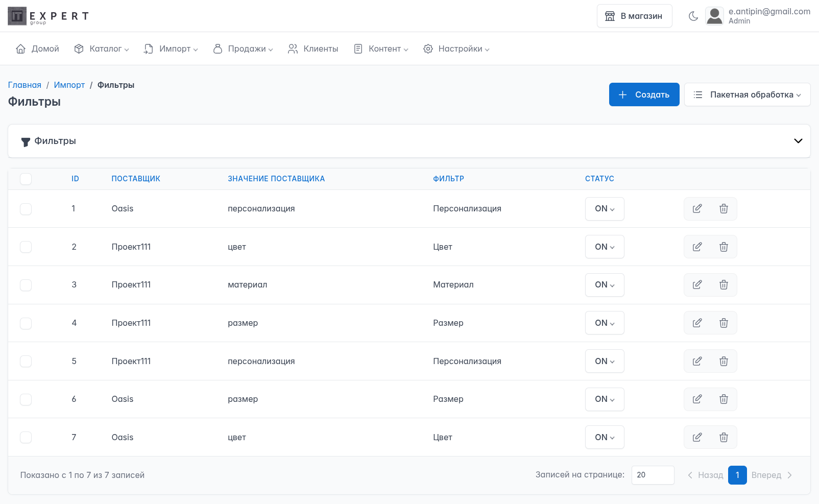Select the checkbox for row 3

[x=26, y=285]
